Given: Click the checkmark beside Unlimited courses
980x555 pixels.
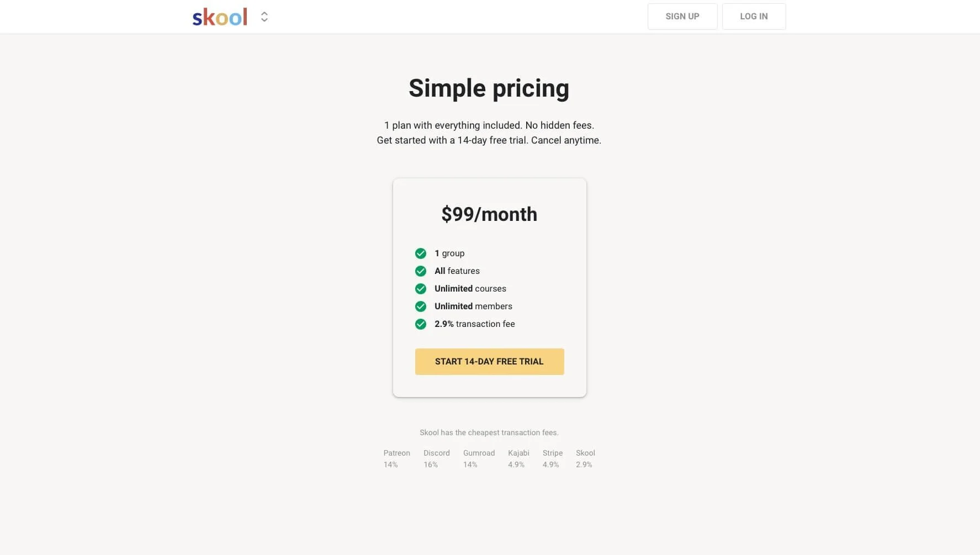Looking at the screenshot, I should tap(421, 289).
